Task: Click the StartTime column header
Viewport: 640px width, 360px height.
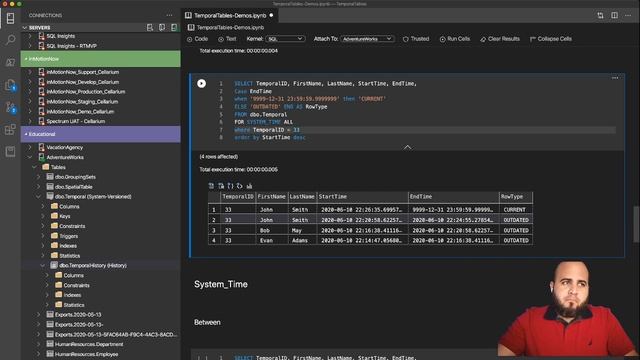Action: (362, 197)
